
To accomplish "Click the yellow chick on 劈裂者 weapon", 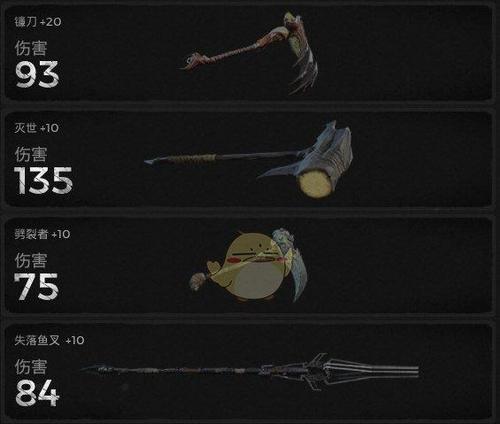I will (x=249, y=267).
